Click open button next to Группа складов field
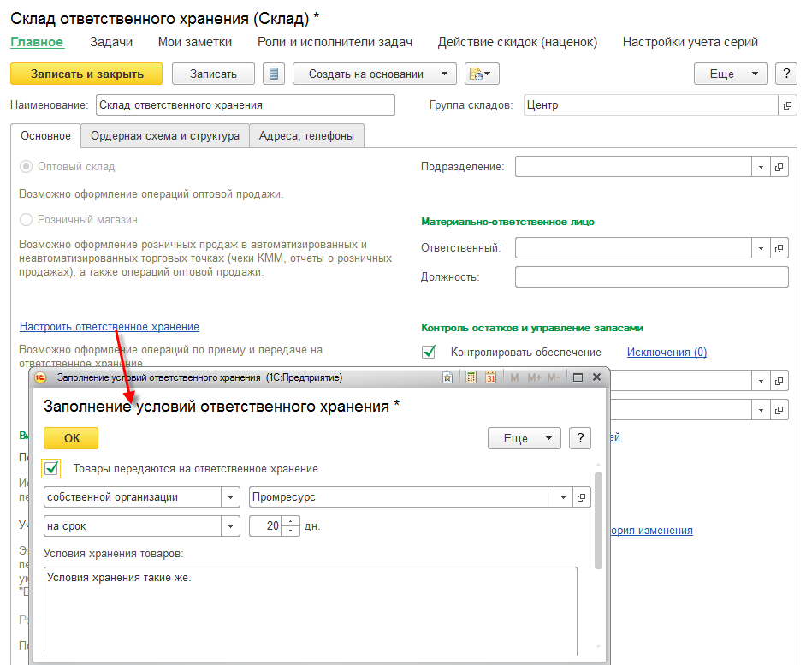Screen dimensions: 812x665 787,105
